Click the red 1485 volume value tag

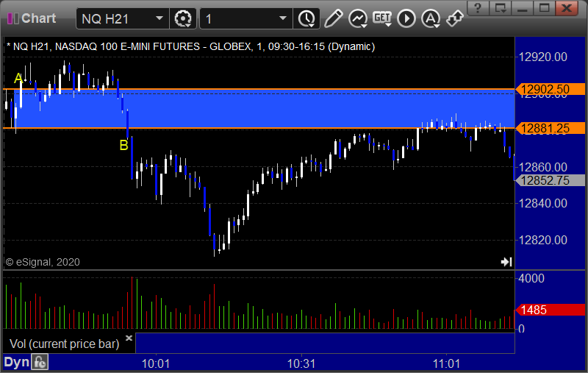tap(550, 310)
